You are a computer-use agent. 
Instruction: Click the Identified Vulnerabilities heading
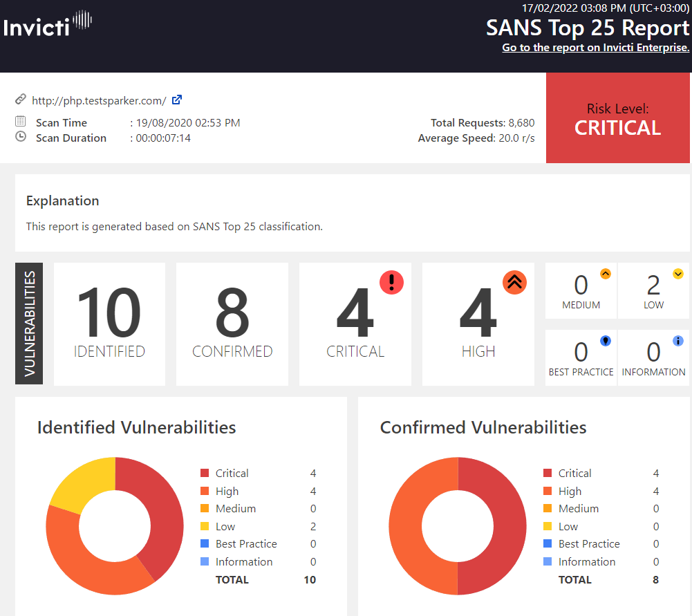point(136,427)
